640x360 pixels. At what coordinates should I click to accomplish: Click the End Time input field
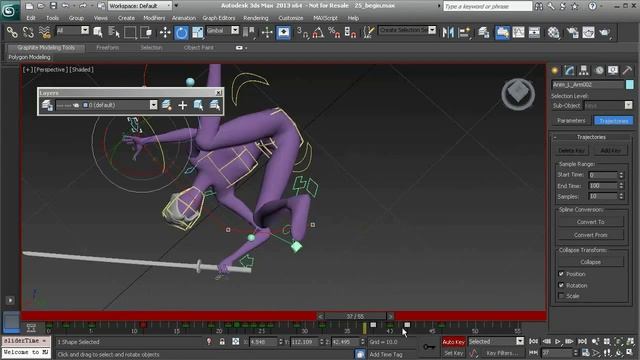603,186
